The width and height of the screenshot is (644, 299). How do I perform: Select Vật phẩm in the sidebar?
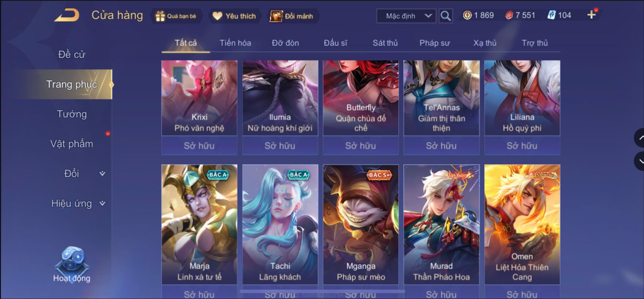[x=72, y=144]
